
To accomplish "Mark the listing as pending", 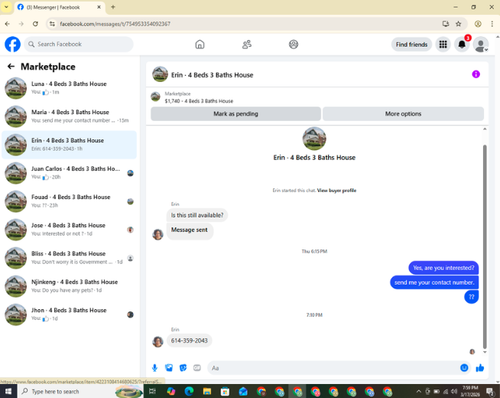I will pos(236,114).
